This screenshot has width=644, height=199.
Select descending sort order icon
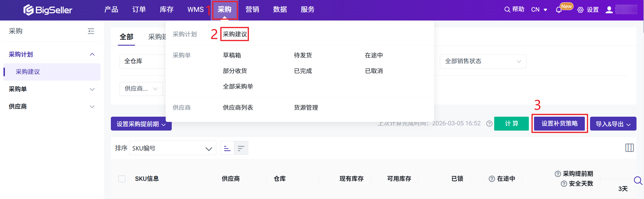pyautogui.click(x=241, y=148)
